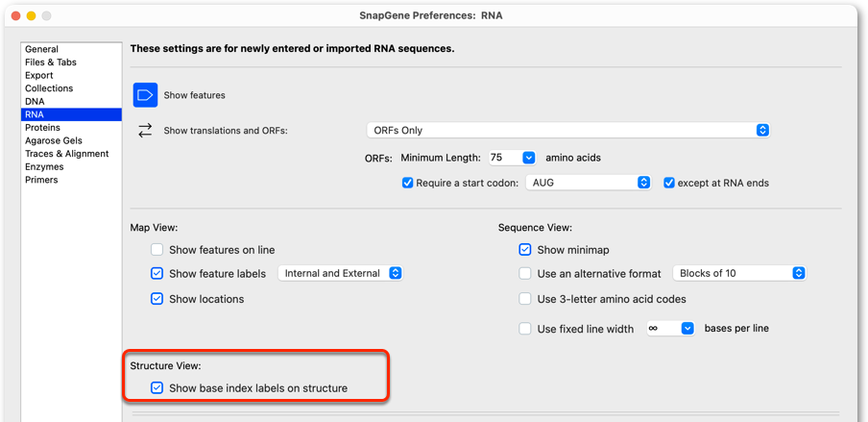Enable Use 3-letter amino acid codes
This screenshot has width=868, height=422.
point(525,299)
